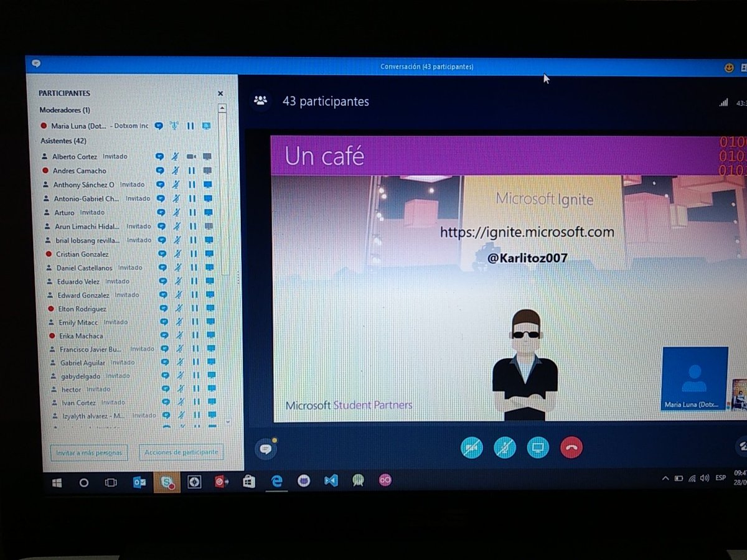Image resolution: width=747 pixels, height=560 pixels.
Task: Click the sharing monitor icon for Maria Luna
Action: pos(206,126)
